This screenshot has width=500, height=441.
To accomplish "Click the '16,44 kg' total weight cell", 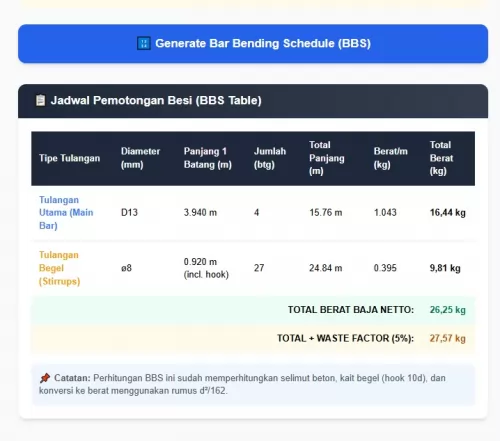I will (x=447, y=213).
